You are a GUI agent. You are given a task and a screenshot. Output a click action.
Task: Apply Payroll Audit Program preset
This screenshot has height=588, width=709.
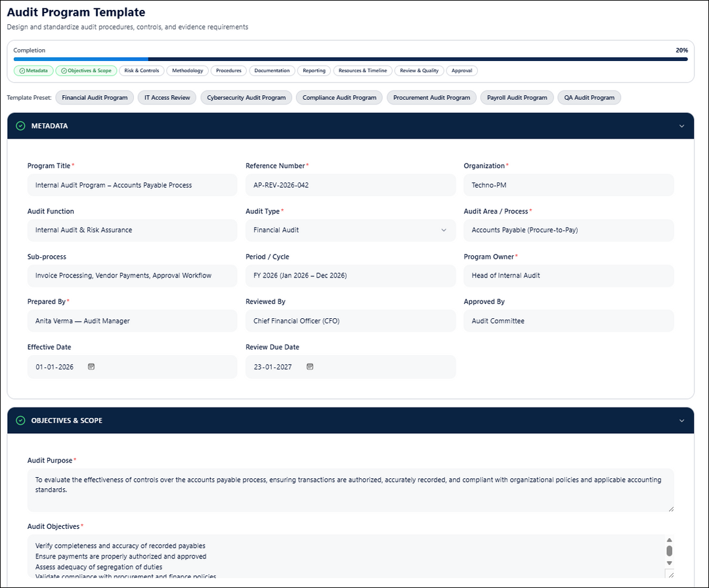pos(517,98)
